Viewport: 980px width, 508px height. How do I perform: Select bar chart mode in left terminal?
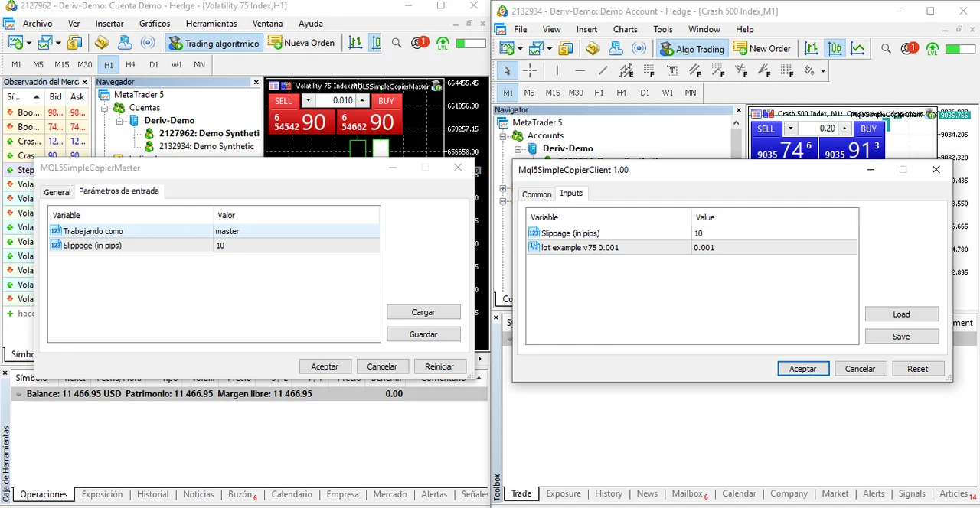pos(355,43)
